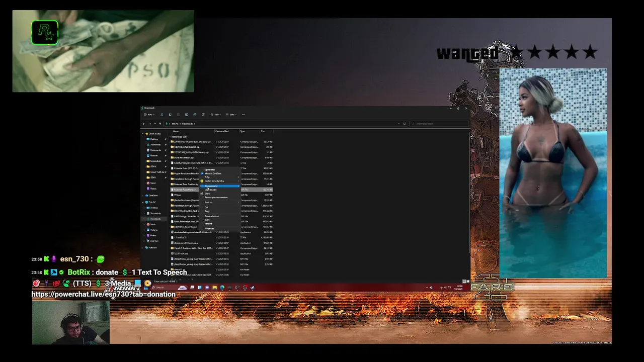Screen dimensions: 644x362
Task: Go forward with the Forward arrow
Action: (x=150, y=124)
